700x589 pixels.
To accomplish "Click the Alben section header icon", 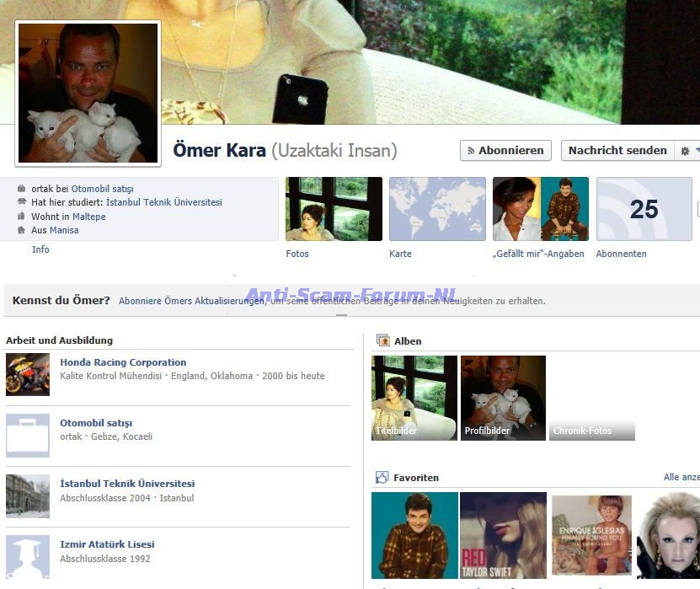I will pos(383,341).
